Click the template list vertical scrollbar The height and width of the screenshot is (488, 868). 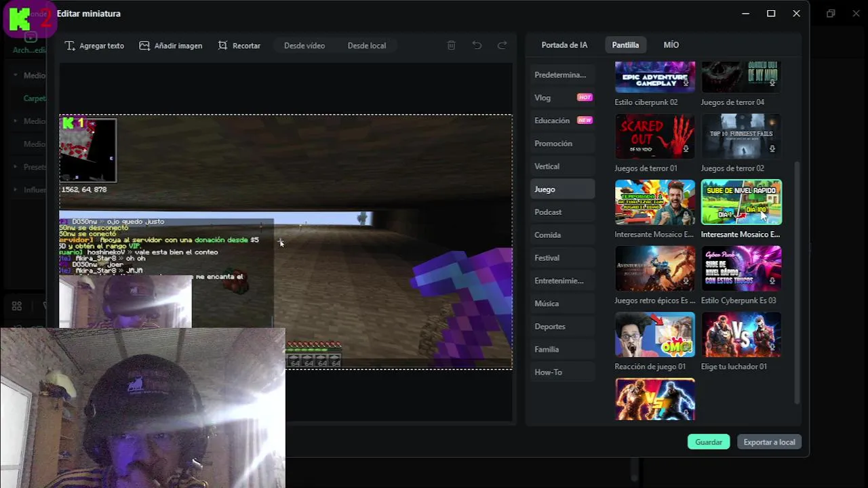tap(797, 282)
